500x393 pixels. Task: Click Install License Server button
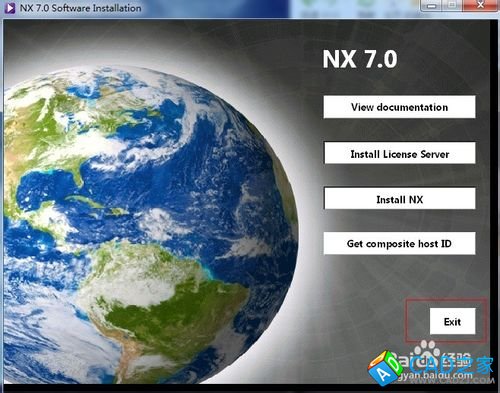tap(400, 153)
